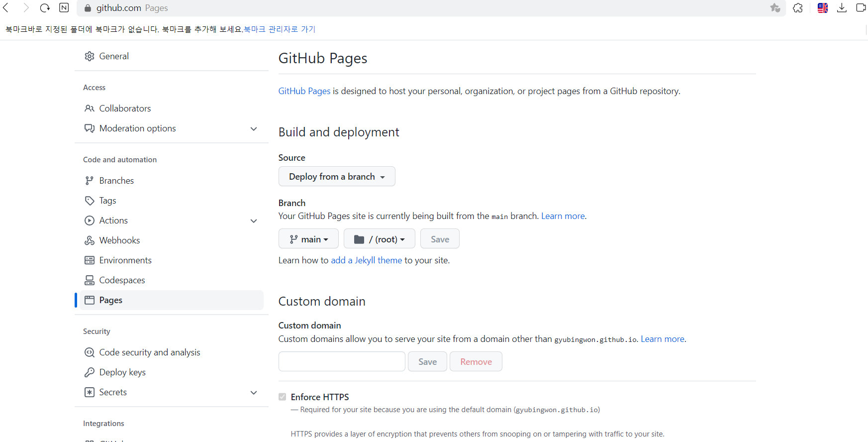Click the Code security shield-search icon
Image resolution: width=868 pixels, height=442 pixels.
90,352
